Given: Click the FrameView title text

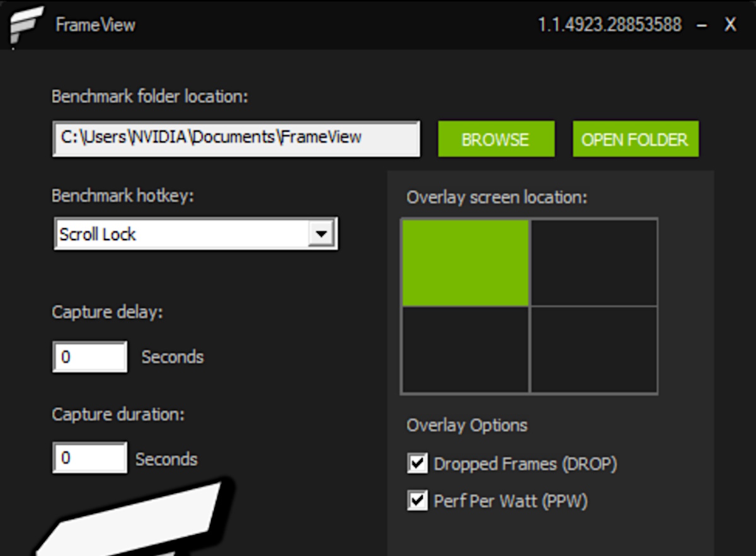Looking at the screenshot, I should point(95,25).
